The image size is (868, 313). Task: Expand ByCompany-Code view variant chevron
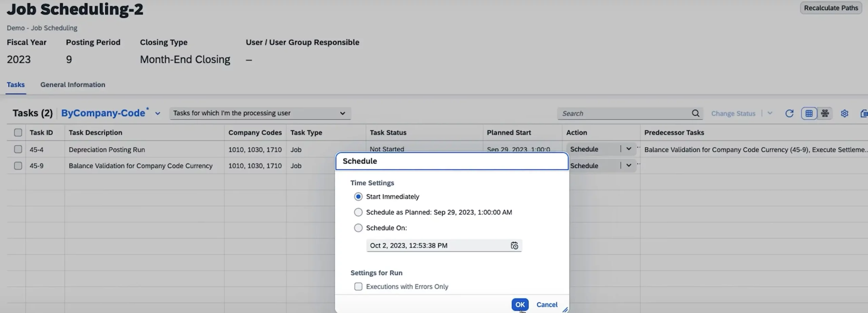(x=158, y=113)
